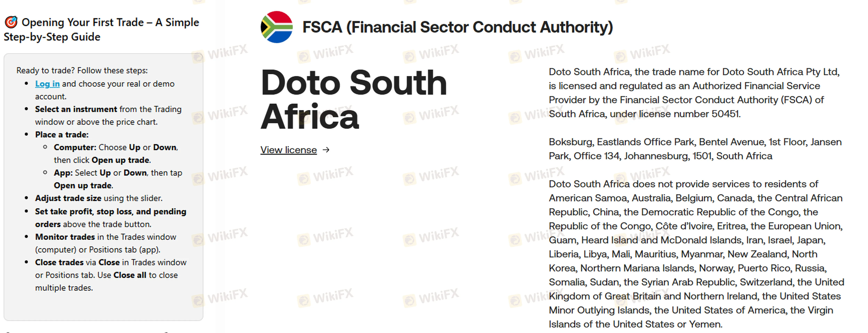Click the Boksburg, Eastlands Office Park address text
Viewport: 868px width, 333px height.
pyautogui.click(x=695, y=149)
